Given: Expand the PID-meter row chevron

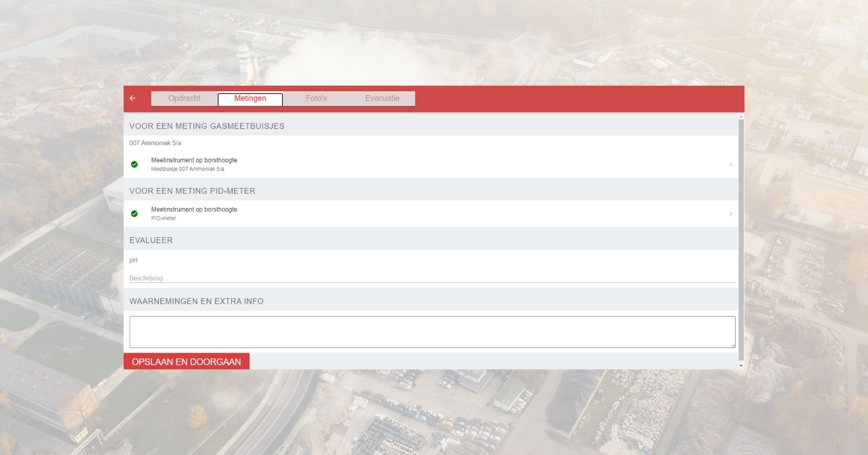Looking at the screenshot, I should pyautogui.click(x=731, y=214).
